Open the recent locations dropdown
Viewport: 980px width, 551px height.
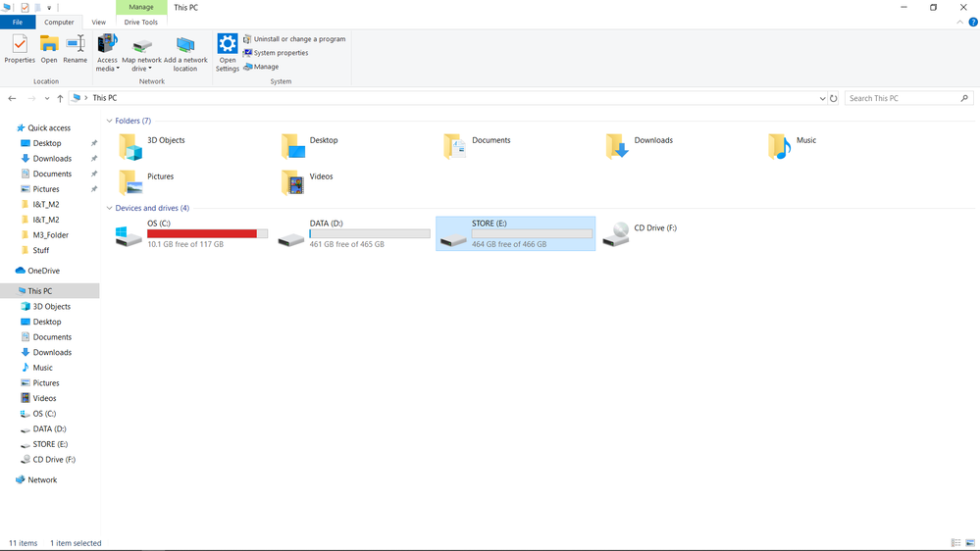(x=47, y=98)
